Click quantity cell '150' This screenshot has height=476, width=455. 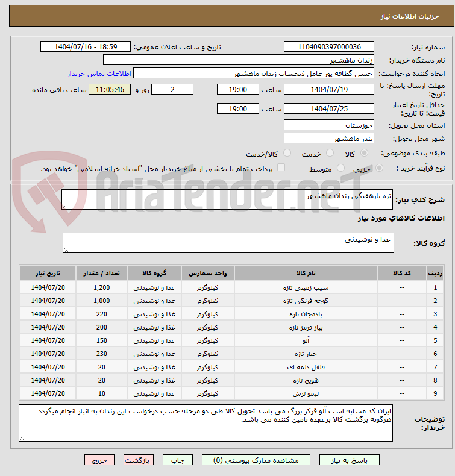[x=102, y=340]
